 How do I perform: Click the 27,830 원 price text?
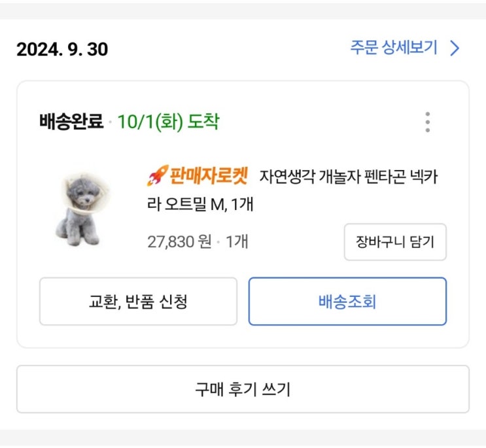(x=179, y=242)
